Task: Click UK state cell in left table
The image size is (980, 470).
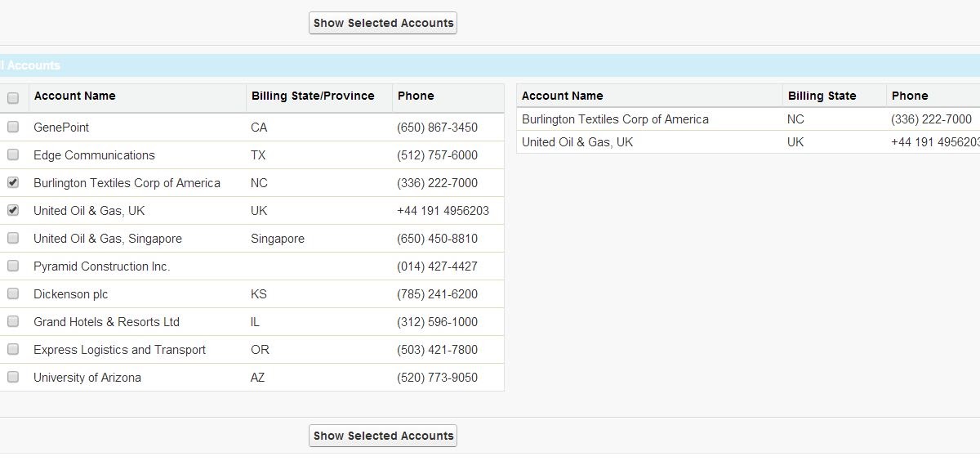Action: click(259, 211)
